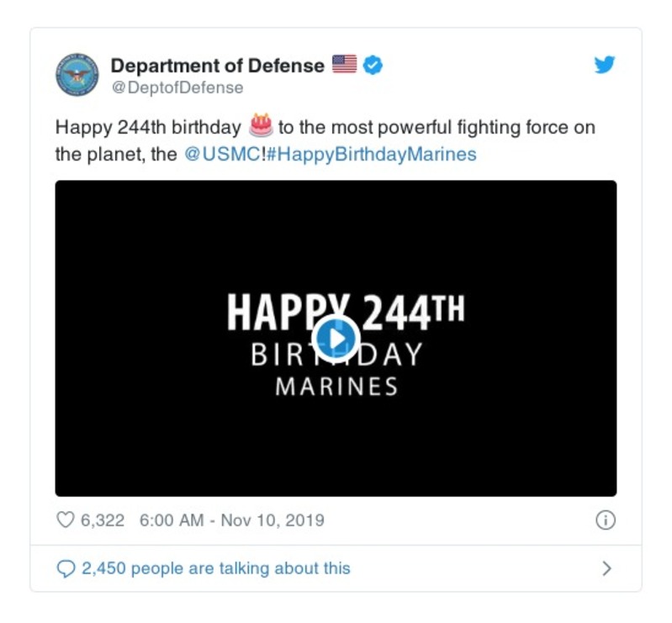
Task: Expand the conversation with the right chevron
Action: click(606, 569)
